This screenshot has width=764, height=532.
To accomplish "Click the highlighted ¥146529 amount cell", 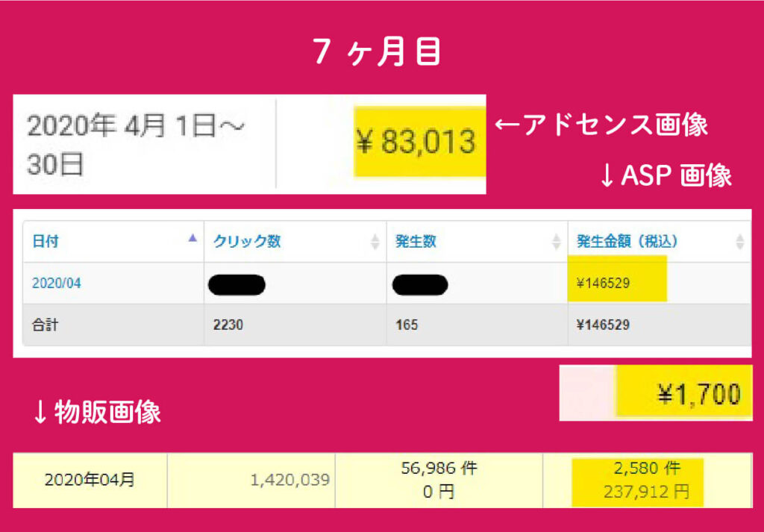I will [x=603, y=283].
